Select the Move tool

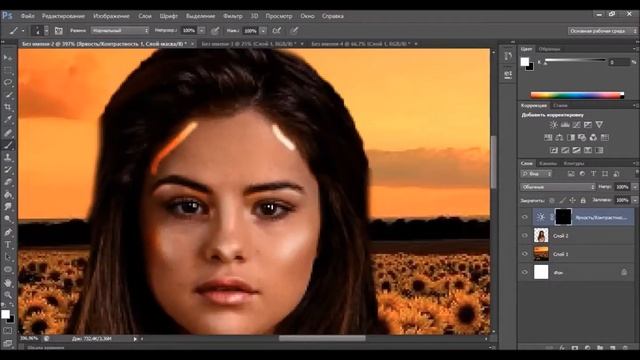[8, 58]
